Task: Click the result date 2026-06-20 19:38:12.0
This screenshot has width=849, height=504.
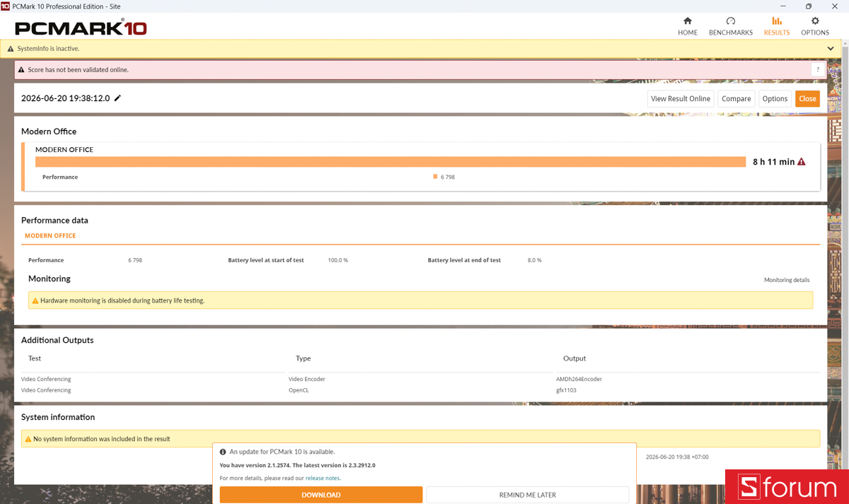Action: pos(65,98)
